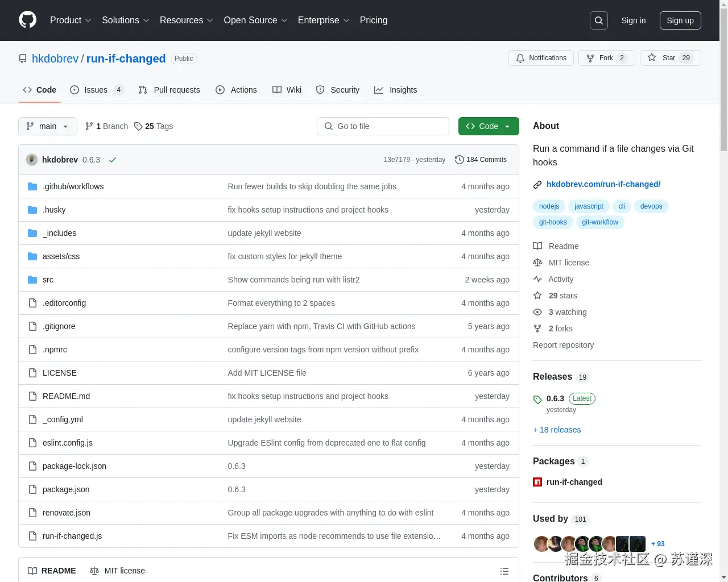Click the tag icon beside release 0.6.3
728x582 pixels.
click(x=537, y=400)
